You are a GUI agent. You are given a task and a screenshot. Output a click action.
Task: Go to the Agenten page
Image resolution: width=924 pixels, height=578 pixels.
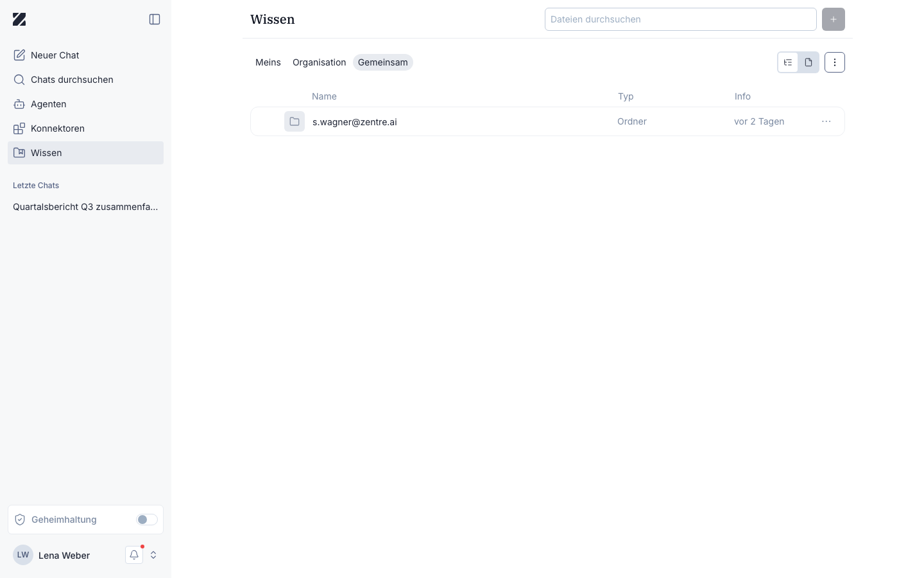click(85, 104)
